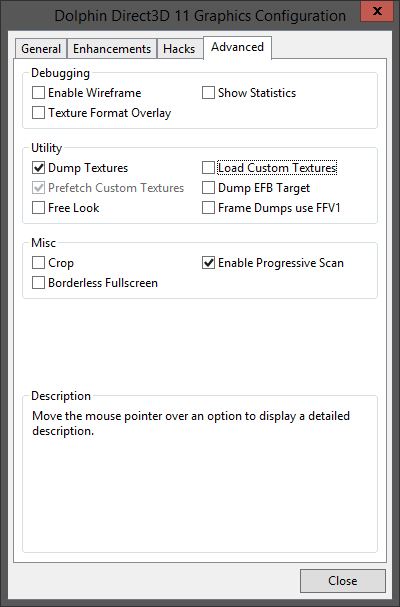Go to the Hacks tab

pos(179,49)
